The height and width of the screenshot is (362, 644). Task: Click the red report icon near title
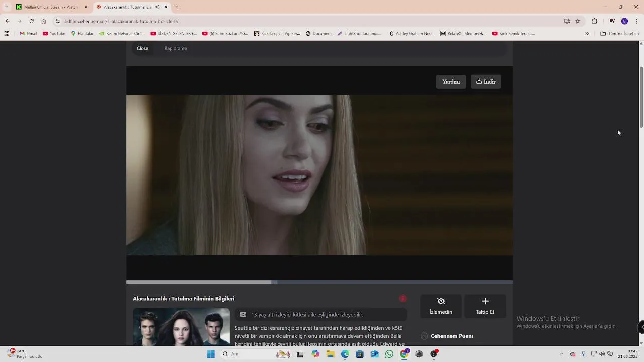(403, 299)
